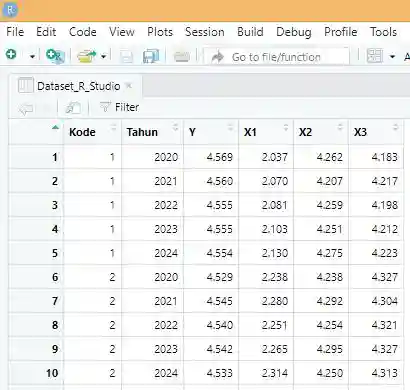Open the Profile menu
The width and height of the screenshot is (410, 390).
point(341,32)
